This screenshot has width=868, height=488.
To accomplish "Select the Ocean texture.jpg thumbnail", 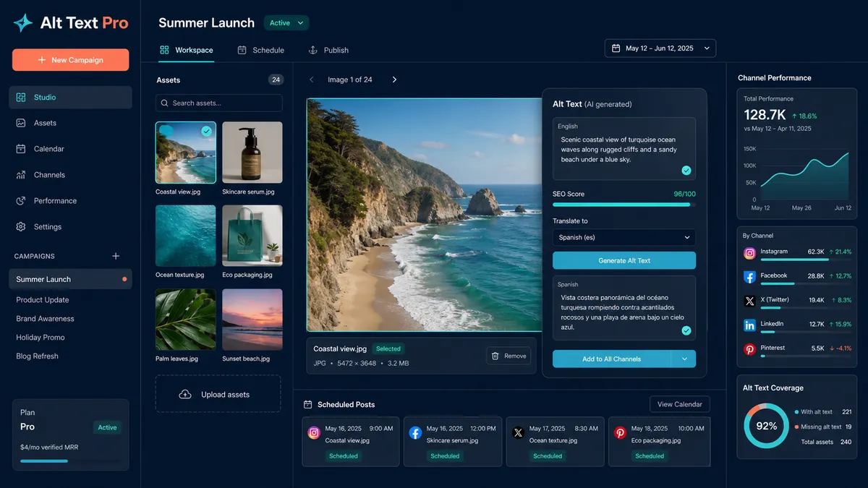I will (185, 236).
